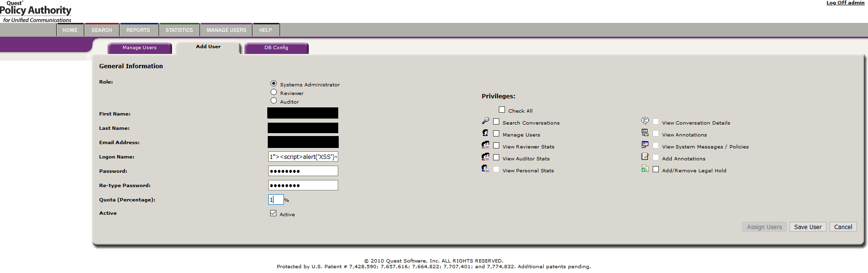Click the Quota percentage field

pos(276,199)
